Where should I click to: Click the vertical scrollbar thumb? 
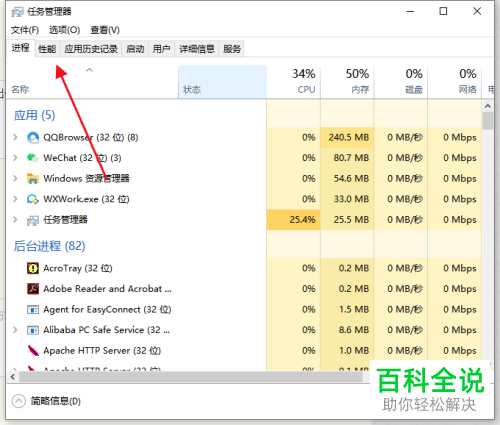488,121
